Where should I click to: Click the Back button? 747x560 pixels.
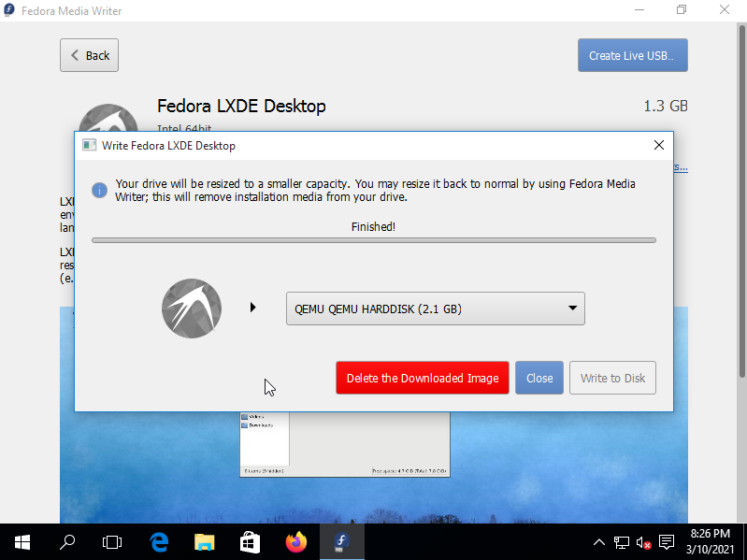(89, 55)
